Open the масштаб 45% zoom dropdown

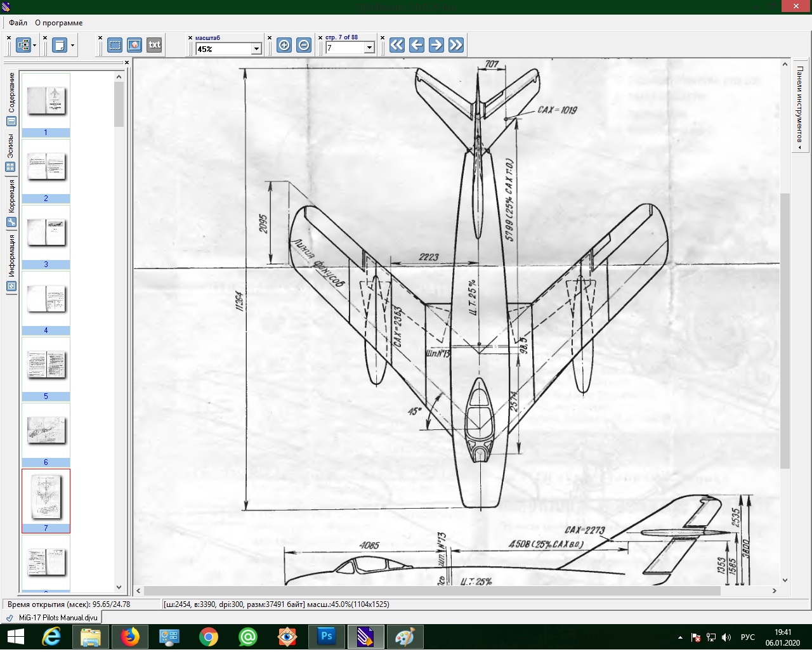[256, 49]
